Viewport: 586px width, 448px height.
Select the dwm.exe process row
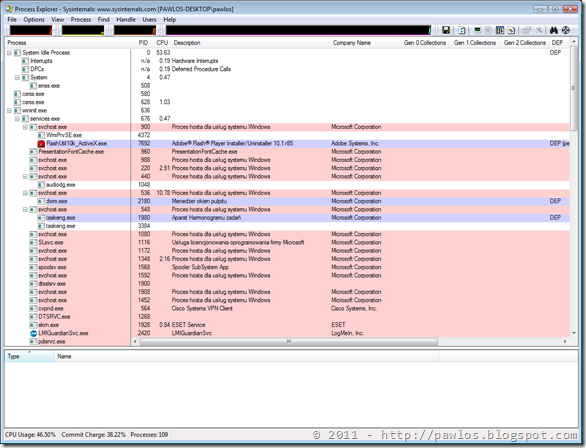point(287,201)
